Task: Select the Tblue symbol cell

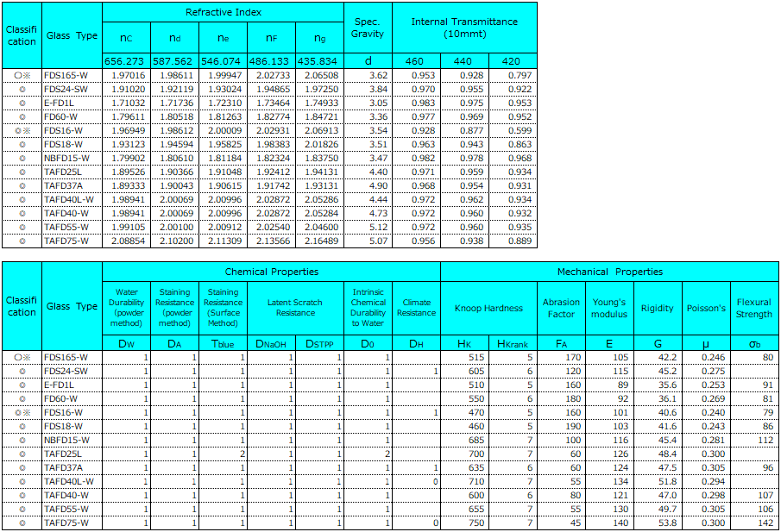Action: point(223,343)
